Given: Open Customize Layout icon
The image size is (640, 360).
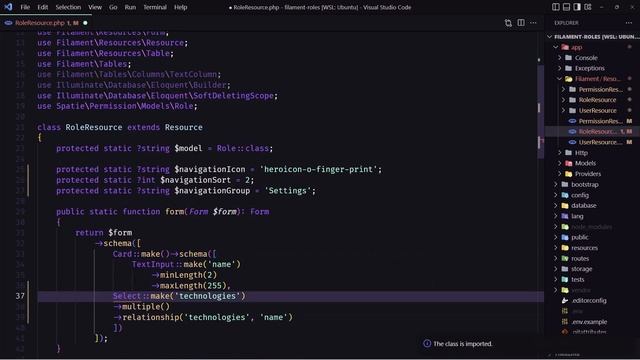Looking at the screenshot, I should pyautogui.click(x=588, y=7).
